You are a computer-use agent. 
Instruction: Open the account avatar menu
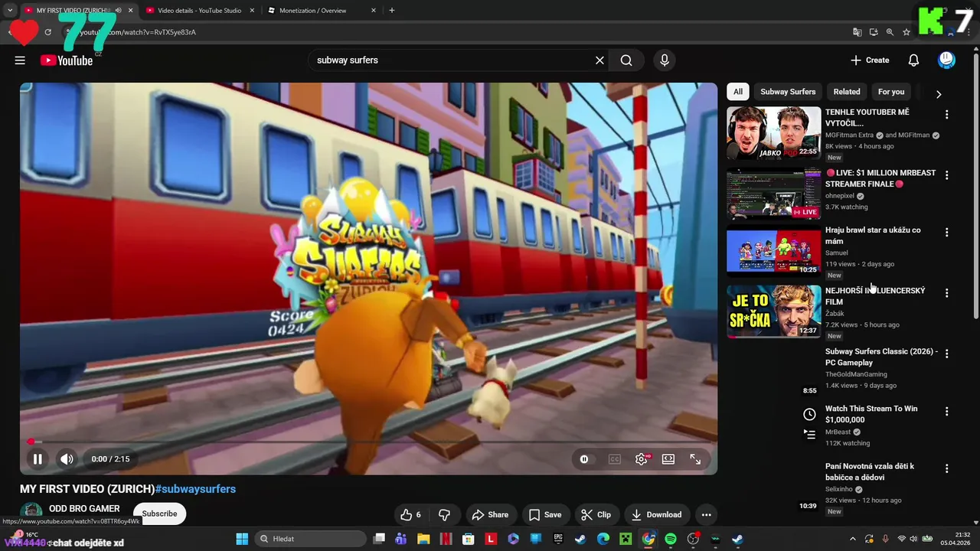(947, 60)
